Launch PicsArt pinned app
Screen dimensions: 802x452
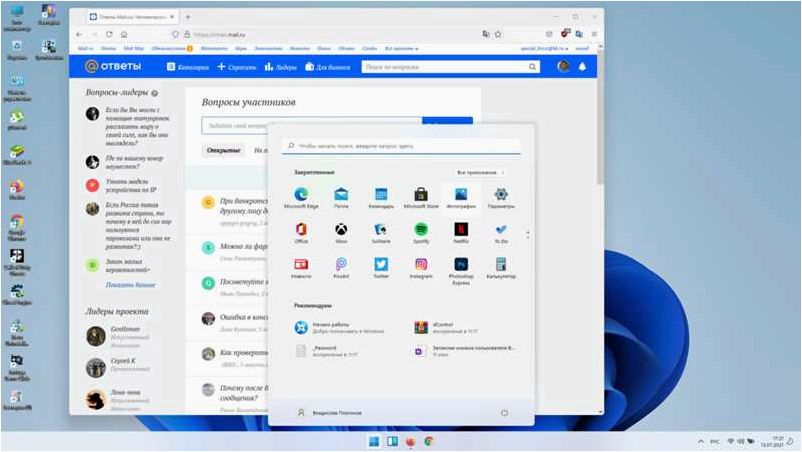[x=341, y=267]
